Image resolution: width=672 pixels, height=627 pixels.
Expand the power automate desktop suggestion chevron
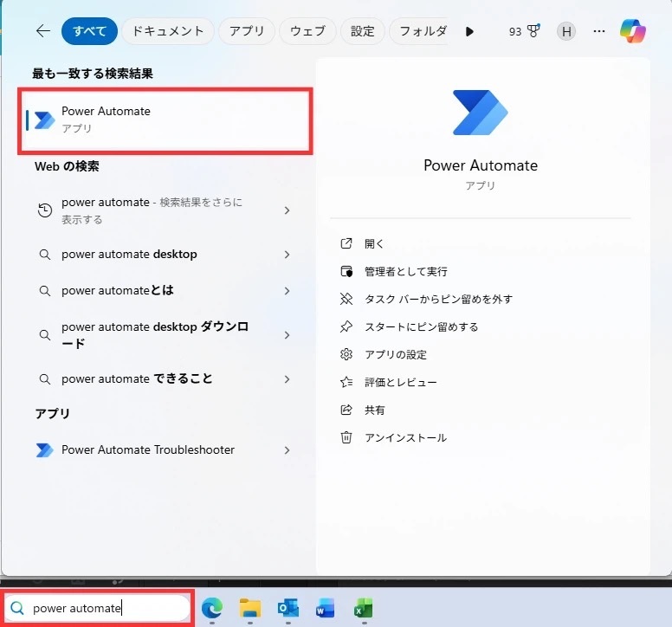tap(287, 255)
